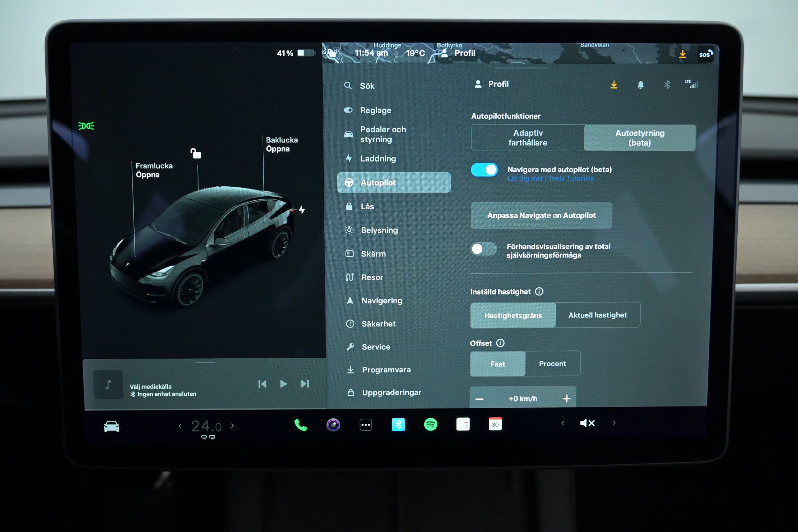The image size is (798, 532).
Task: Decrease temperature with left chevron
Action: point(180,426)
